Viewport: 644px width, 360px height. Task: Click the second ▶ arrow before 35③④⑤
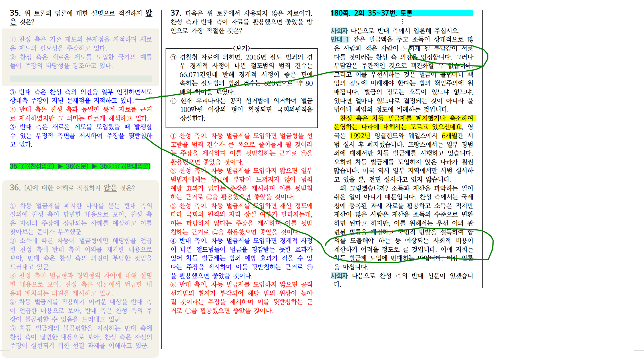[x=94, y=166]
